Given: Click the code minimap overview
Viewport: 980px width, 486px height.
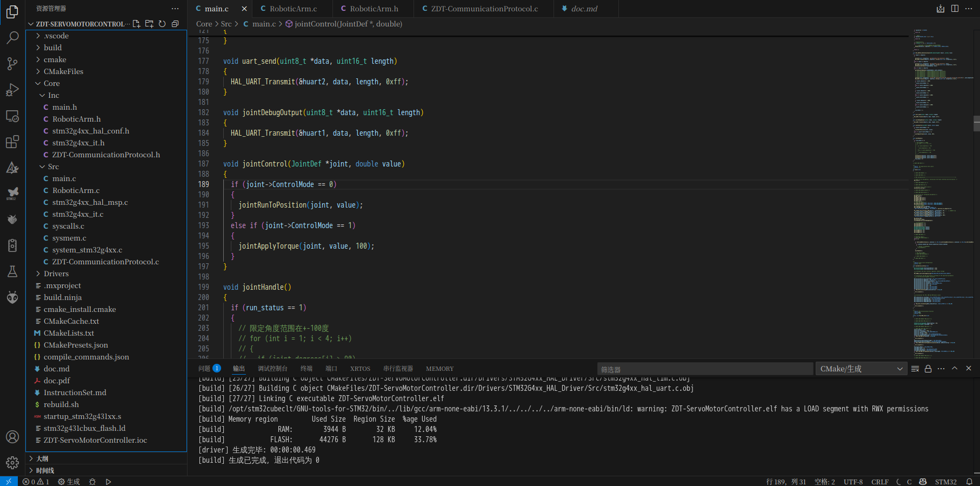Looking at the screenshot, I should tap(942, 194).
